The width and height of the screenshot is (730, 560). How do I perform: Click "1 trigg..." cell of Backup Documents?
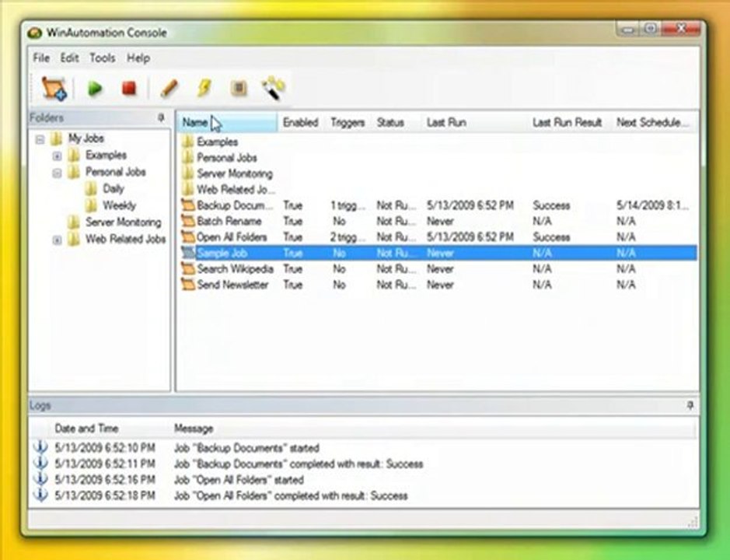pos(348,205)
